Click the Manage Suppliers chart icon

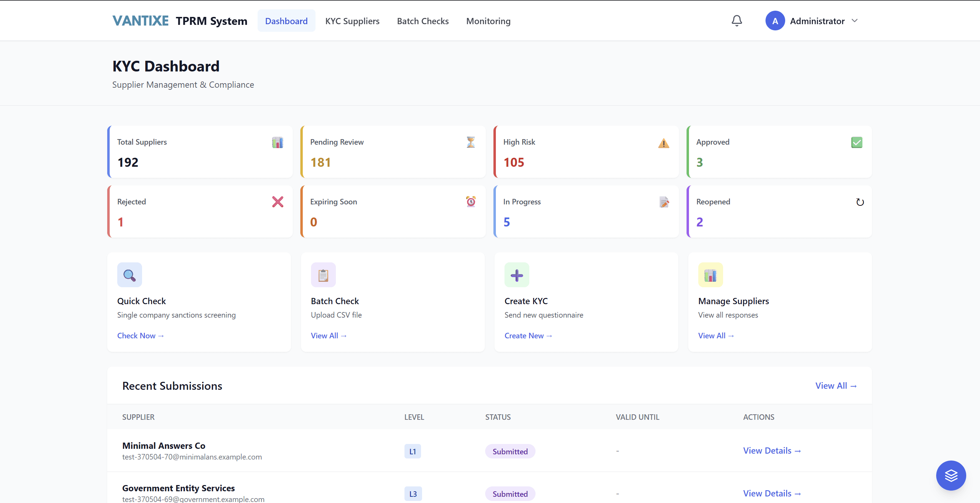tap(710, 275)
